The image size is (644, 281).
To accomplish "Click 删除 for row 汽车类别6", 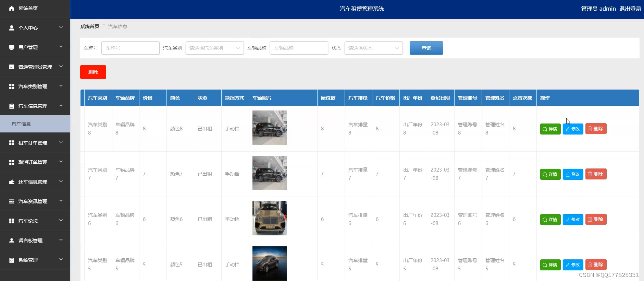I will [596, 219].
